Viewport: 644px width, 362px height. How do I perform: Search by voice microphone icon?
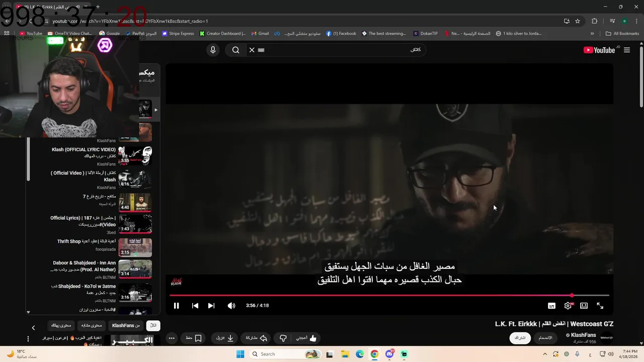click(x=213, y=50)
